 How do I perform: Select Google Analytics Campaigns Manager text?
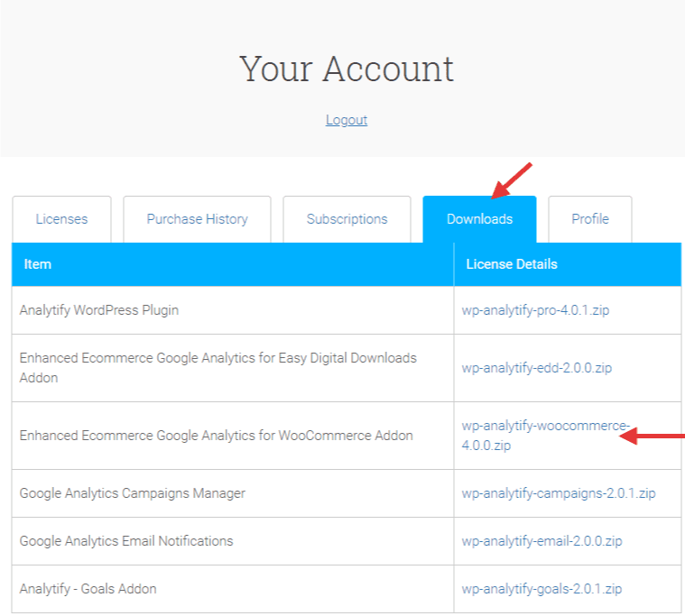click(133, 493)
